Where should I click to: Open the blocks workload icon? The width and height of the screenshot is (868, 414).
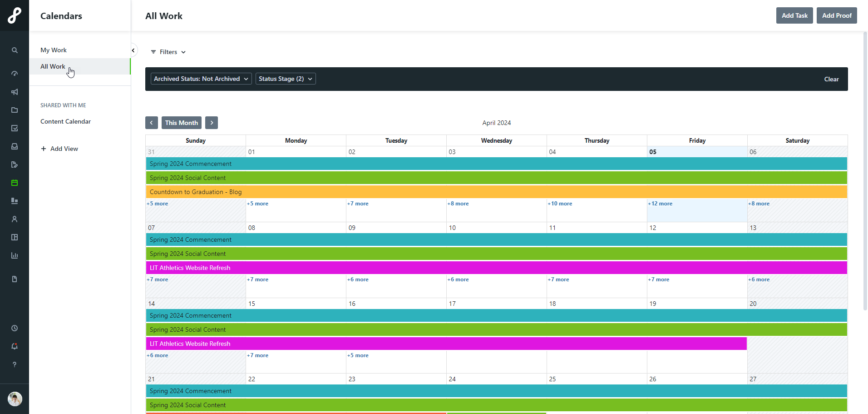pos(15,201)
